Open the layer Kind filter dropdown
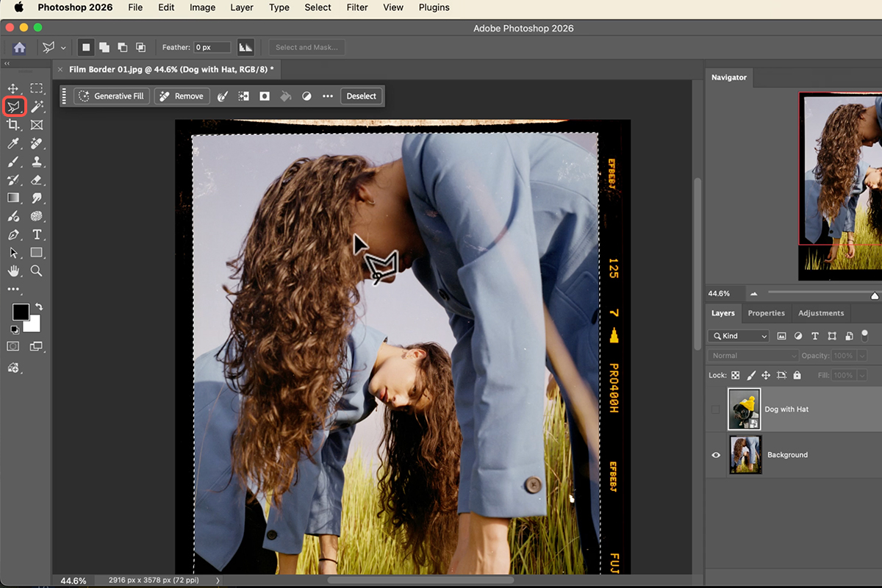Image resolution: width=882 pixels, height=588 pixels. (739, 336)
